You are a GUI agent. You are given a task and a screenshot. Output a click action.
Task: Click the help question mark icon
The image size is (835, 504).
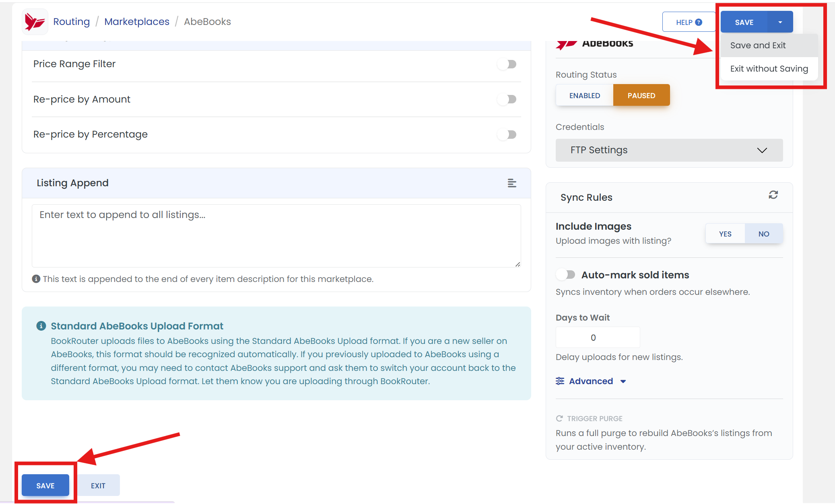tap(699, 22)
